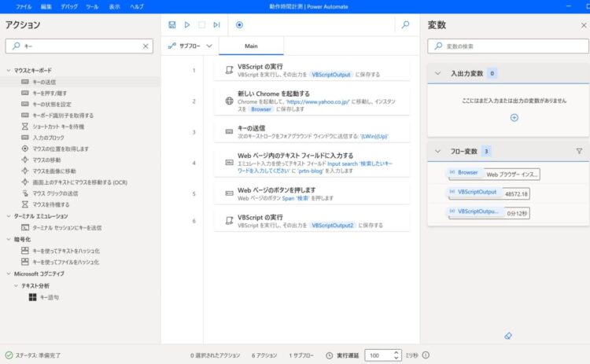
Task: Collapse the Microsoft コグニティブ group
Action: pyautogui.click(x=9, y=274)
